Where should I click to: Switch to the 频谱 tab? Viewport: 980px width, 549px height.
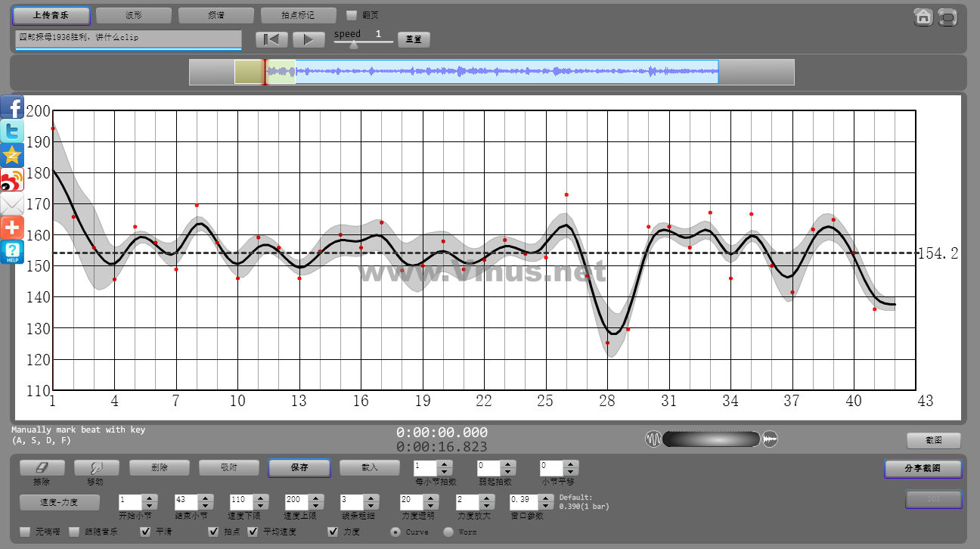216,15
